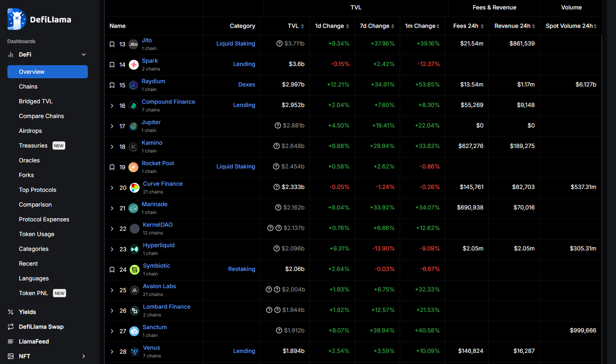
Task: Open the Yields dashboard
Action: click(x=27, y=312)
